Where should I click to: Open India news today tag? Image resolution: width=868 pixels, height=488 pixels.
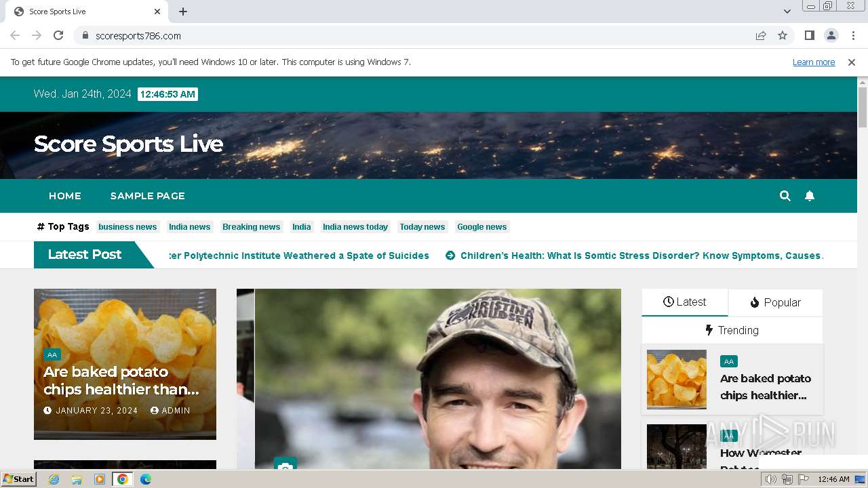coord(355,227)
